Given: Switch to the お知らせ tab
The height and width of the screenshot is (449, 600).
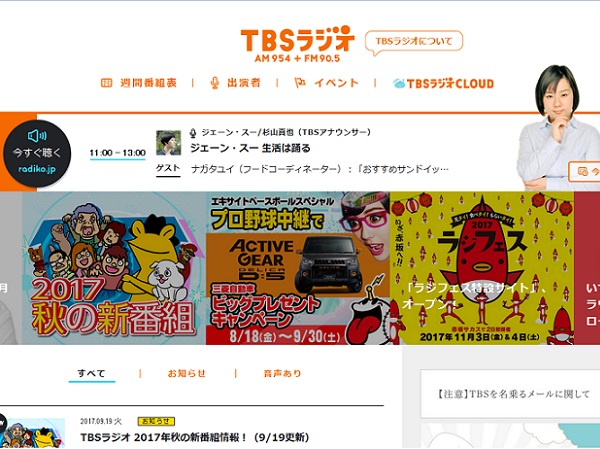Looking at the screenshot, I should coord(187,373).
